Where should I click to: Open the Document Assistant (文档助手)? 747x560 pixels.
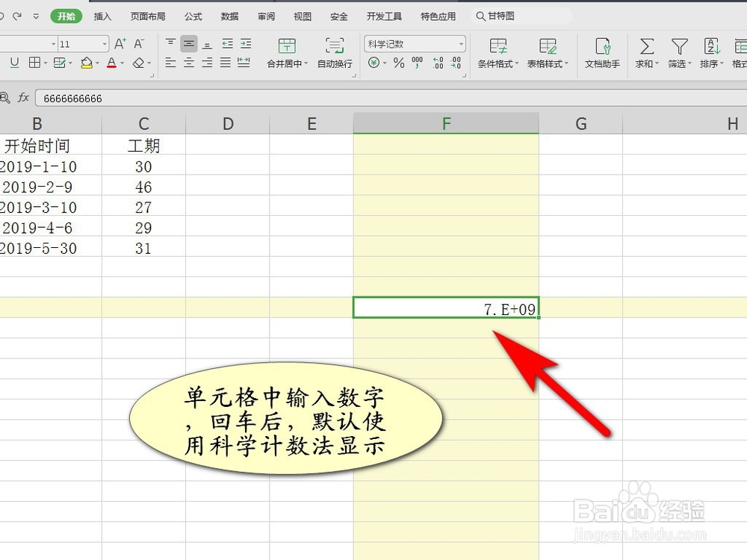pyautogui.click(x=602, y=52)
